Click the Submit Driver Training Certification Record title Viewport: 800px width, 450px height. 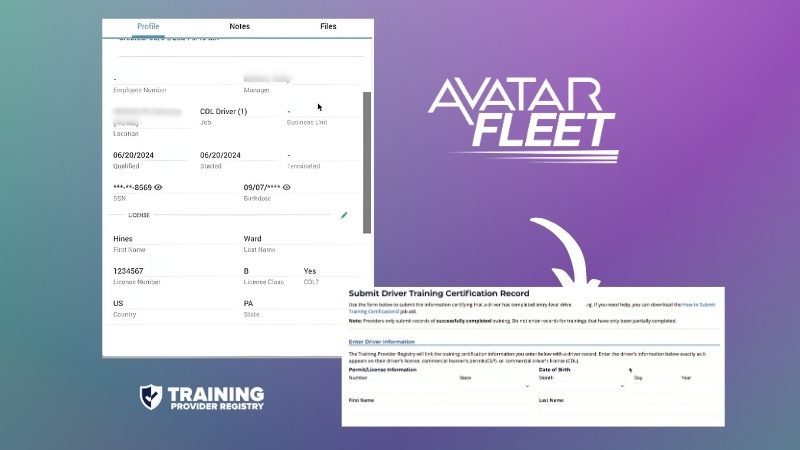tap(439, 293)
